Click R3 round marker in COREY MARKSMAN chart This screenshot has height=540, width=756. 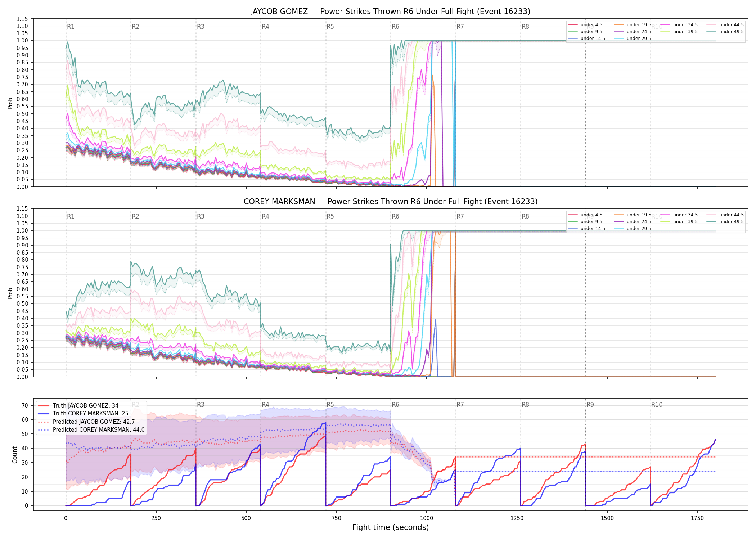201,216
